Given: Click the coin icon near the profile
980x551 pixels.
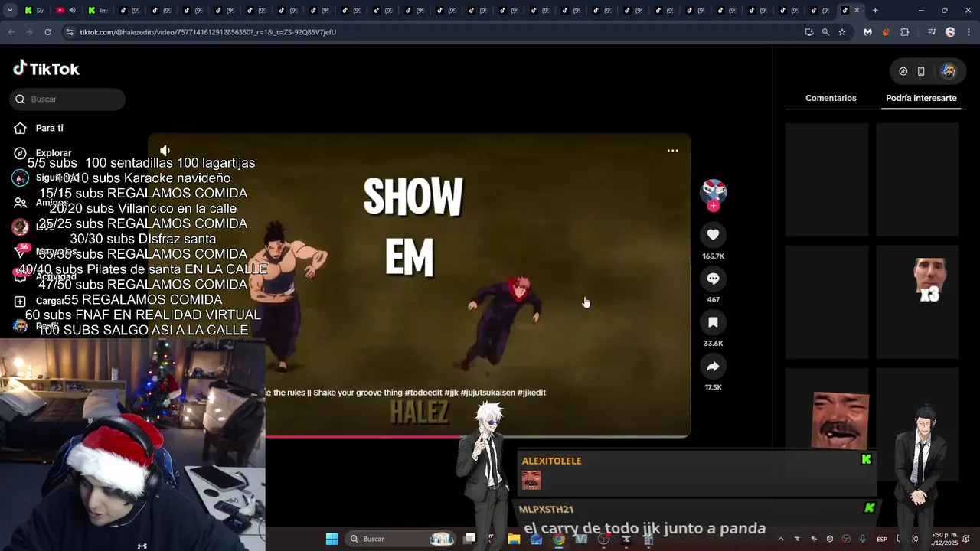Looking at the screenshot, I should pyautogui.click(x=903, y=71).
